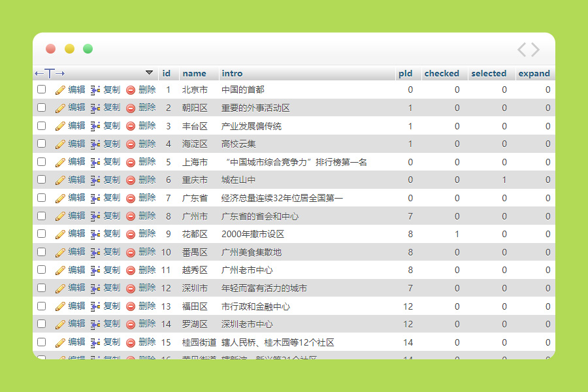Image resolution: width=588 pixels, height=392 pixels.
Task: Tick the checkbox for row id 15 桂园街道
Action: (x=42, y=342)
